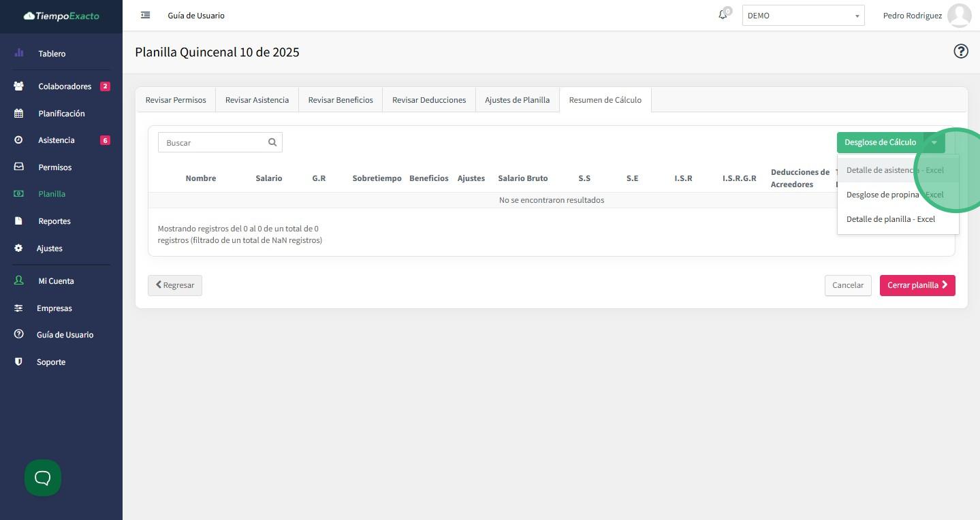Open the DEMO company dropdown
The height and width of the screenshot is (520, 980).
pos(803,16)
